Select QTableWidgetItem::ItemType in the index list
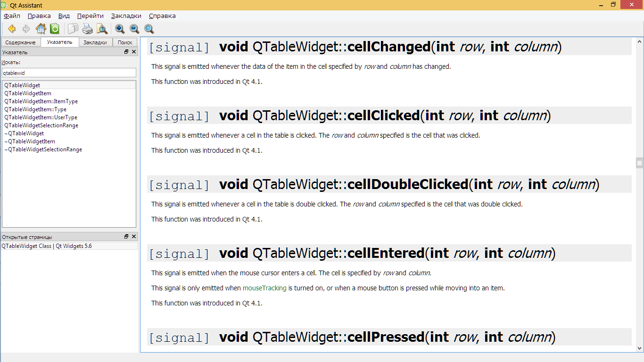This screenshot has height=362, width=644. (41, 101)
